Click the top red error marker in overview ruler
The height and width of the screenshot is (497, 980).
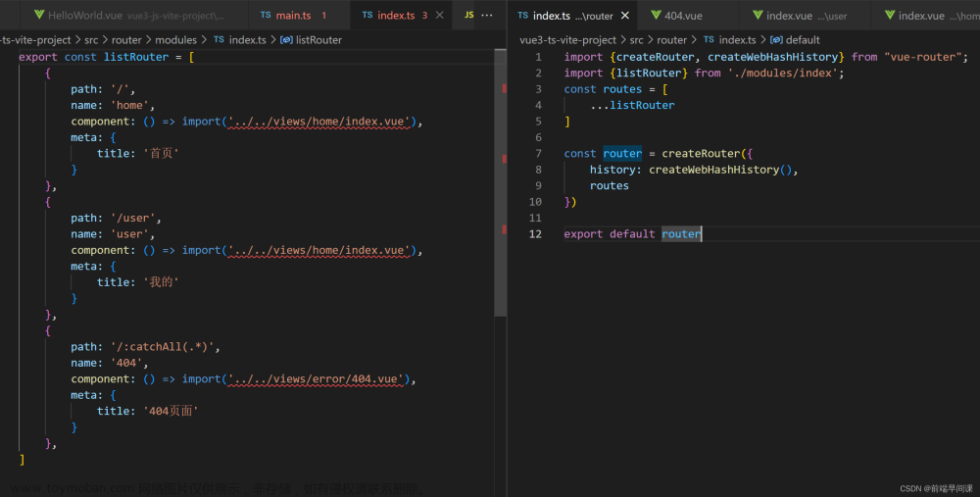pyautogui.click(x=505, y=88)
